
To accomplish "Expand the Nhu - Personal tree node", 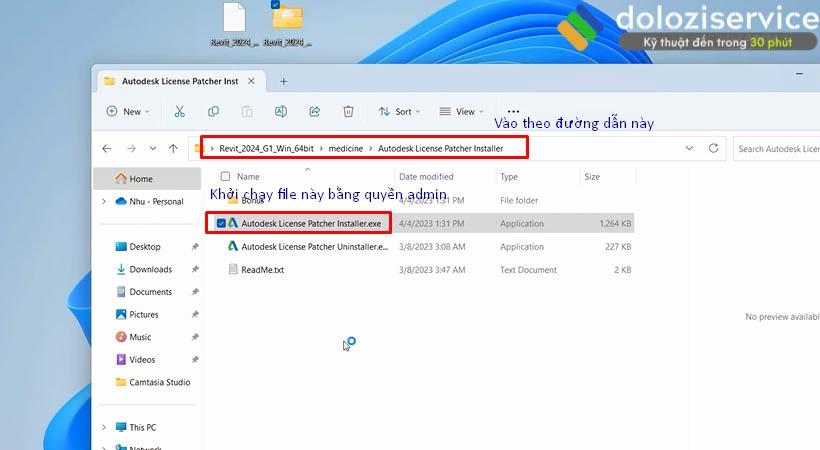I will coord(103,201).
